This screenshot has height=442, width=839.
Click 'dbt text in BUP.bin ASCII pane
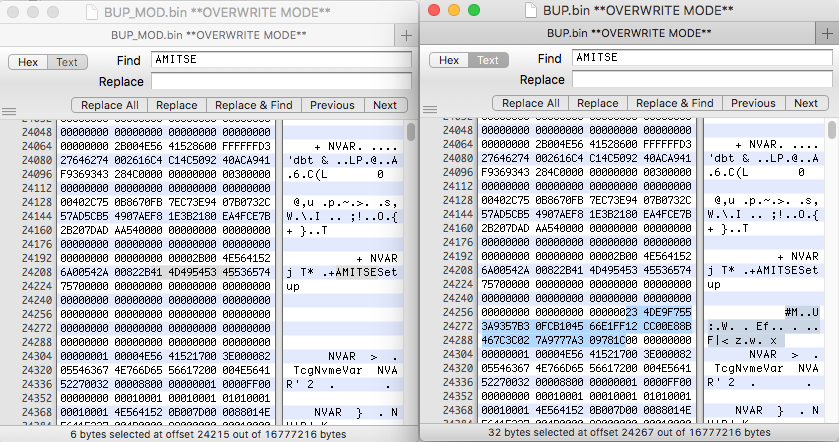coord(721,158)
